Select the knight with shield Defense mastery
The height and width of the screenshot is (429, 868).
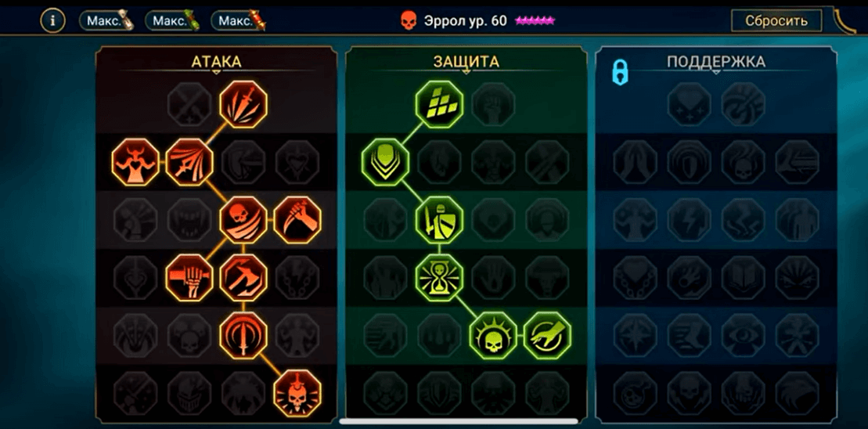click(x=440, y=220)
